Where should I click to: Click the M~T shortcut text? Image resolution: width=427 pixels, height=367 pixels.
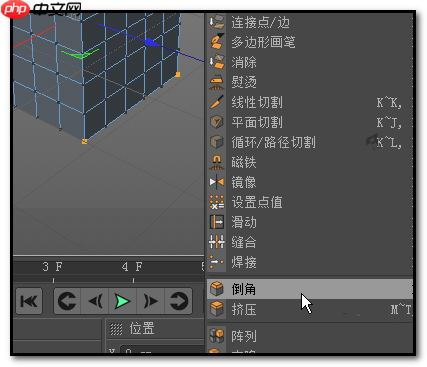pyautogui.click(x=401, y=310)
